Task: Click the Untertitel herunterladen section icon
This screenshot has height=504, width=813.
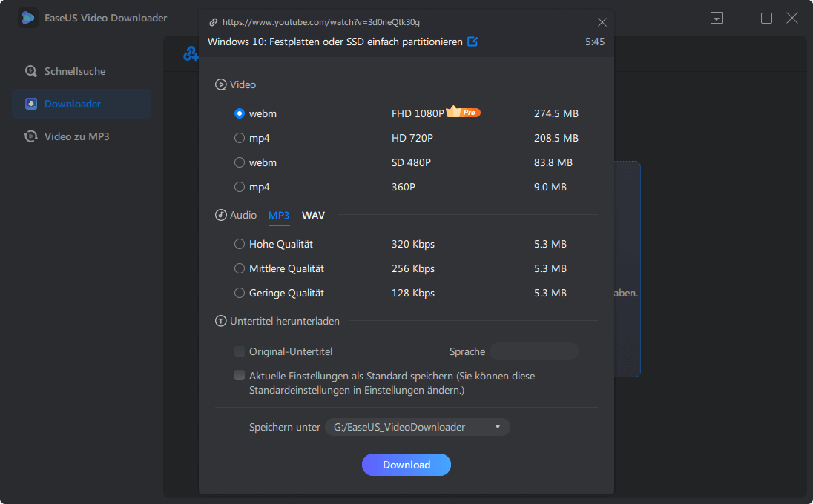Action: pos(221,321)
